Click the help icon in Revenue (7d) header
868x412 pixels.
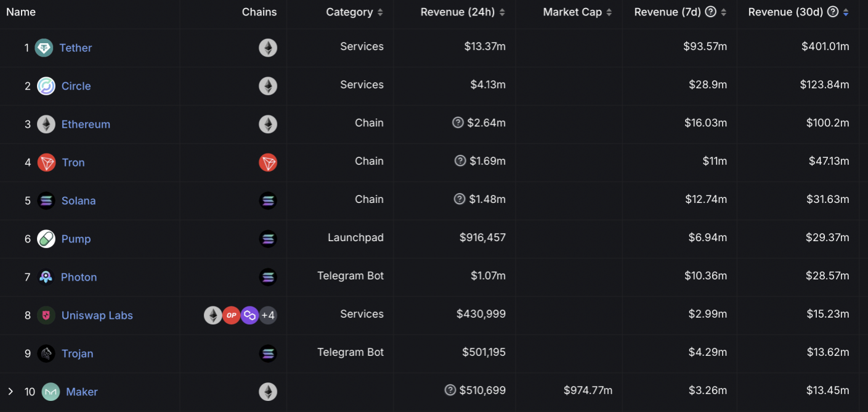710,12
